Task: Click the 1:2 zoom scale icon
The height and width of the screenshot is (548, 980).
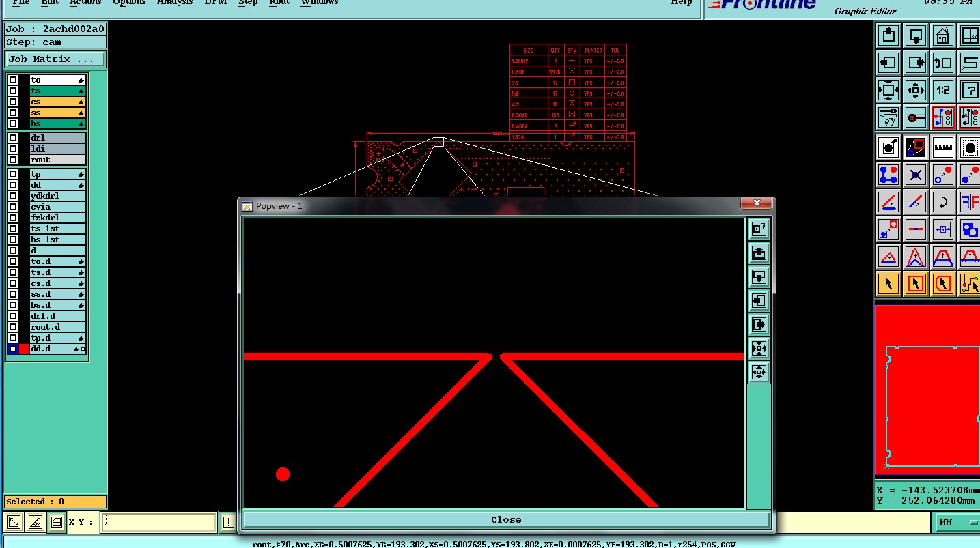Action: 942,89
